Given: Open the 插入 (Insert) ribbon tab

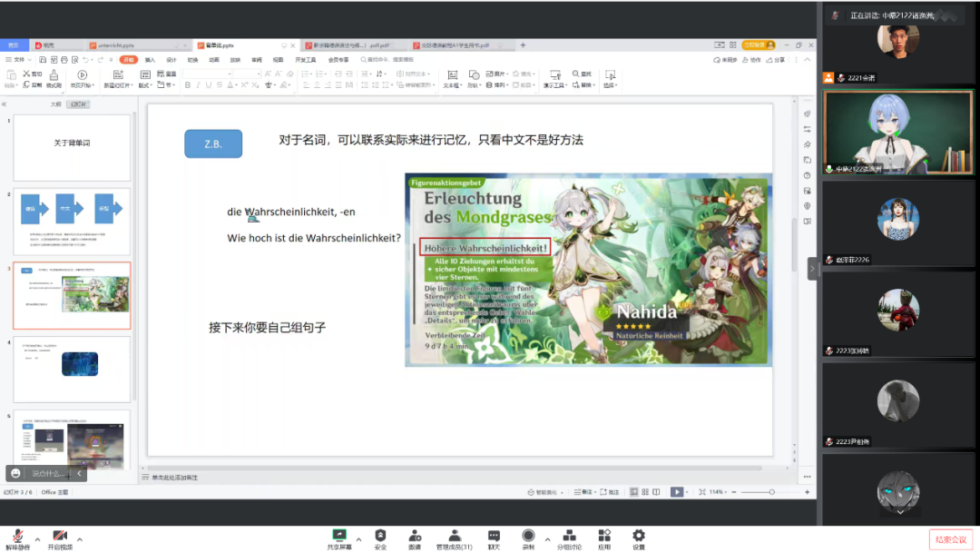Looking at the screenshot, I should [150, 60].
